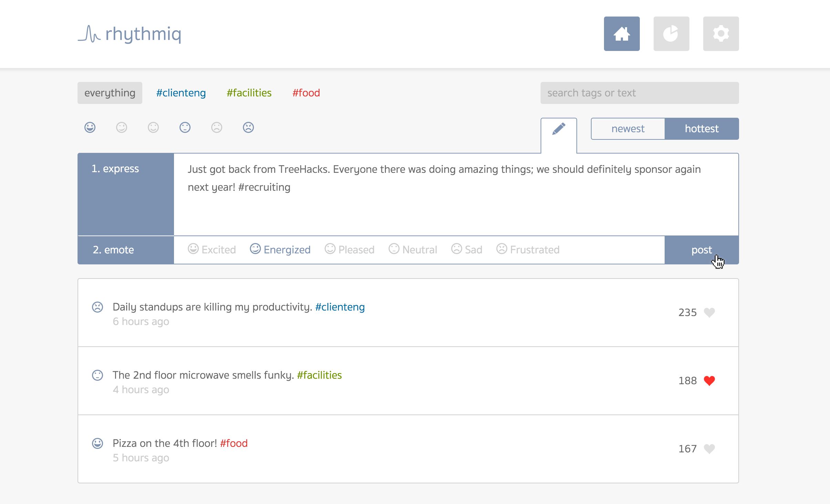Heart the Pizza on 4th floor post
The image size is (830, 504).
pos(709,449)
